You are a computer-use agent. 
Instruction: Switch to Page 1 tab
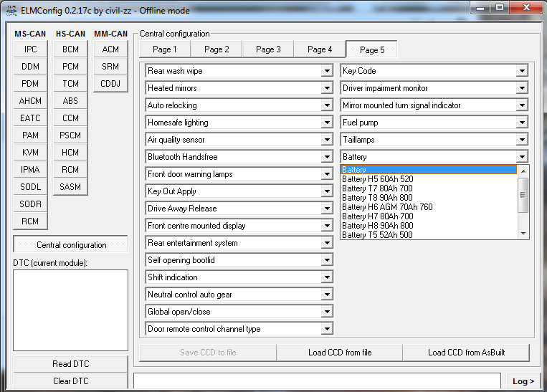click(x=164, y=49)
